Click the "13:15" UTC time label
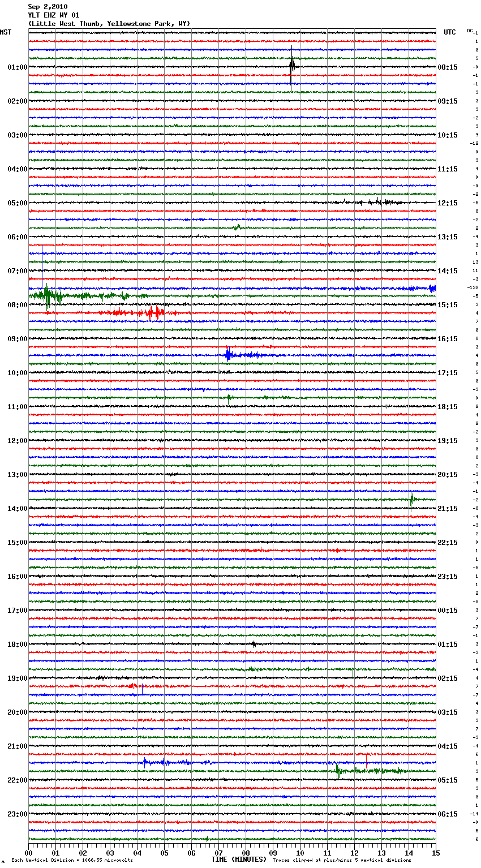 tap(448, 237)
